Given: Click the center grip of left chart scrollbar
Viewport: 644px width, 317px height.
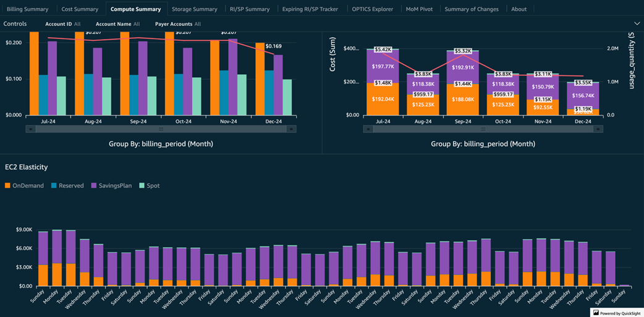Looking at the screenshot, I should [x=161, y=129].
